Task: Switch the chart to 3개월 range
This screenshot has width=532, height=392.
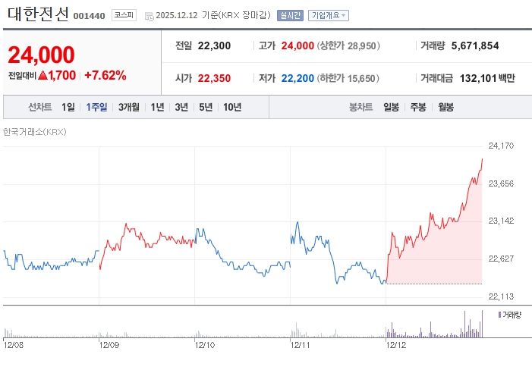Action: pos(129,107)
